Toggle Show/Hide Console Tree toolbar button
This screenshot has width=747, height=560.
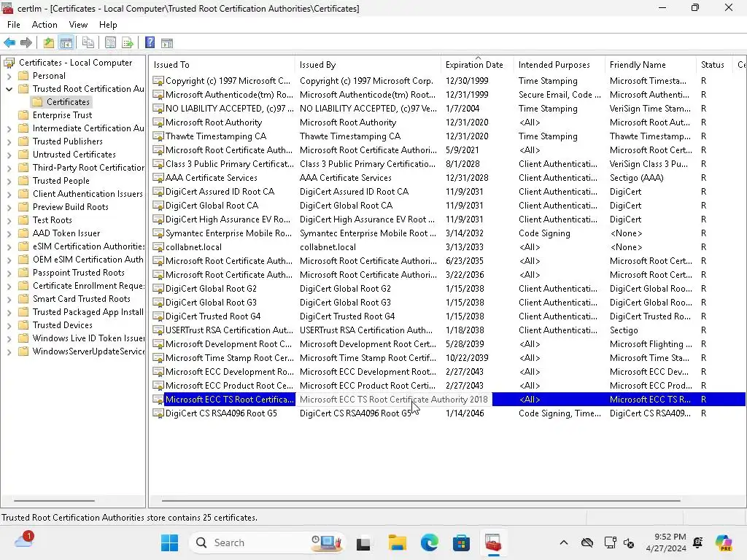click(66, 43)
